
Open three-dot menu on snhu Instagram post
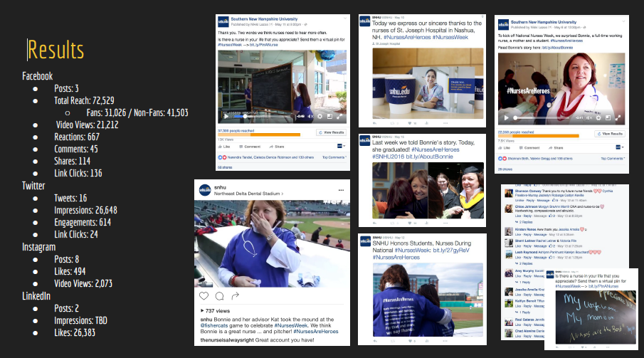pyautogui.click(x=341, y=190)
